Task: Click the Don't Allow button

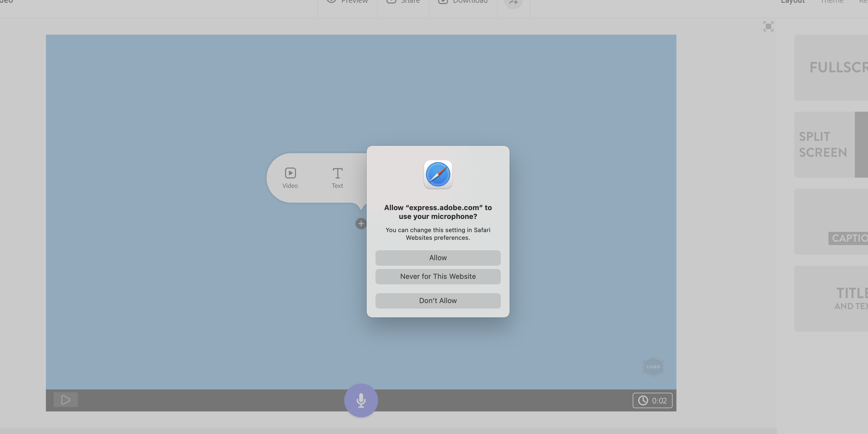Action: click(x=438, y=301)
